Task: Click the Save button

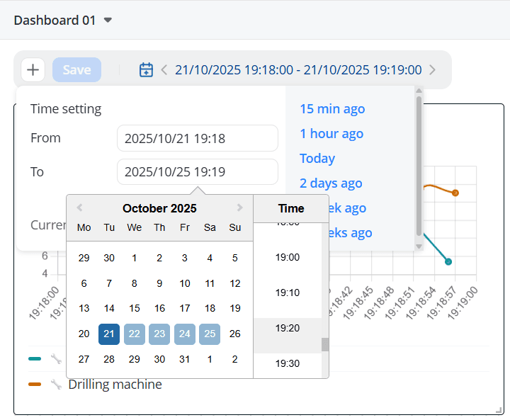Action: pos(76,70)
